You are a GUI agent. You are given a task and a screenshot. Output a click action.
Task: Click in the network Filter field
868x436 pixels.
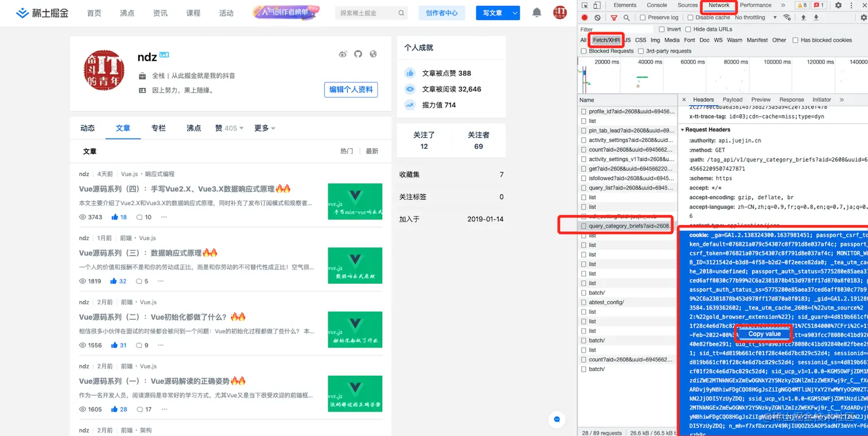click(x=615, y=29)
